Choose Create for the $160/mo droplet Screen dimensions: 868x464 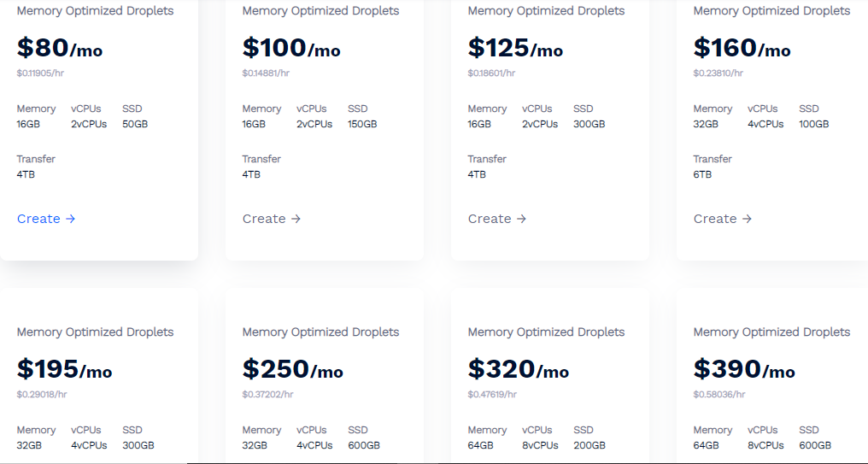click(x=723, y=219)
